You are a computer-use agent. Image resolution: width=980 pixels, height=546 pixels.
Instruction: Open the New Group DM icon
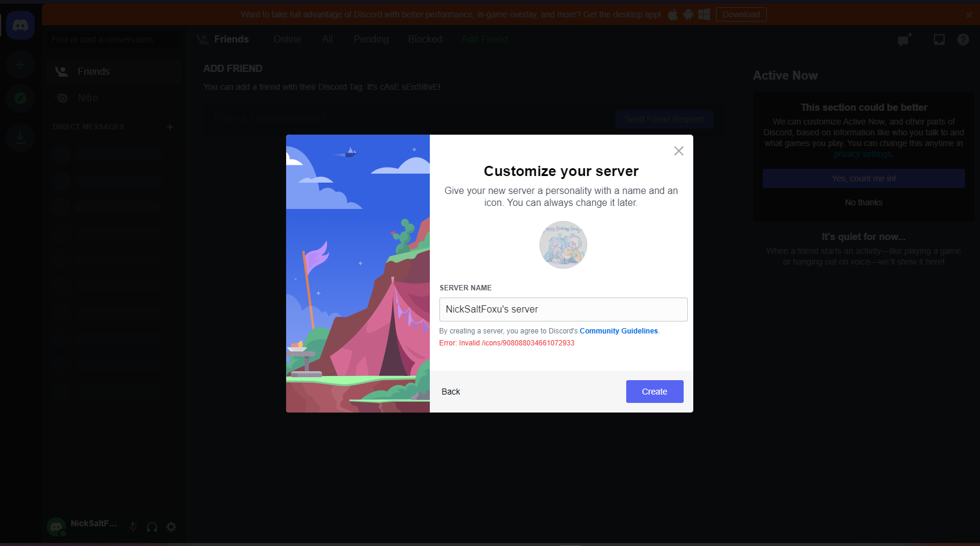pos(903,39)
